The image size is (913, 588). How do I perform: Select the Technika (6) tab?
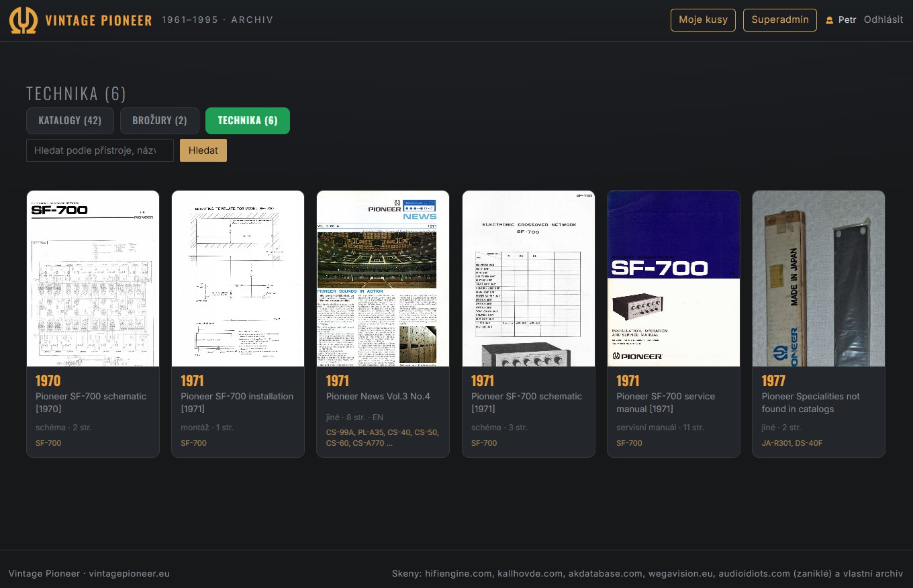pyautogui.click(x=248, y=121)
